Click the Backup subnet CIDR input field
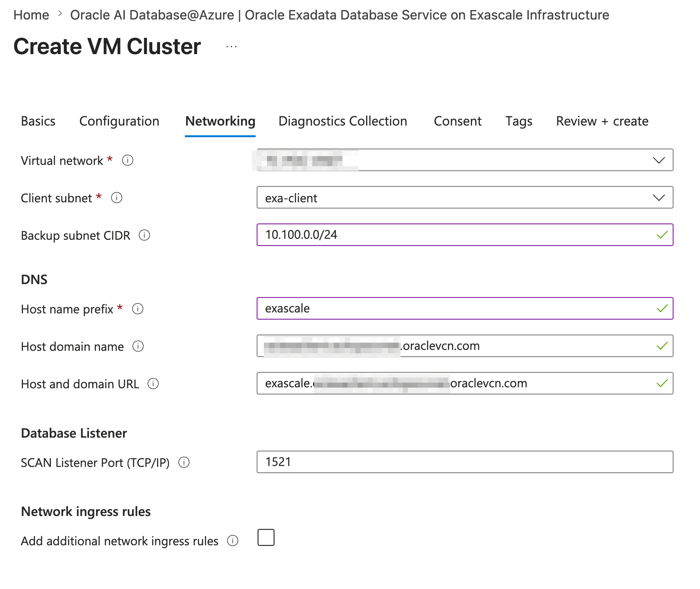The width and height of the screenshot is (700, 589). (x=465, y=235)
